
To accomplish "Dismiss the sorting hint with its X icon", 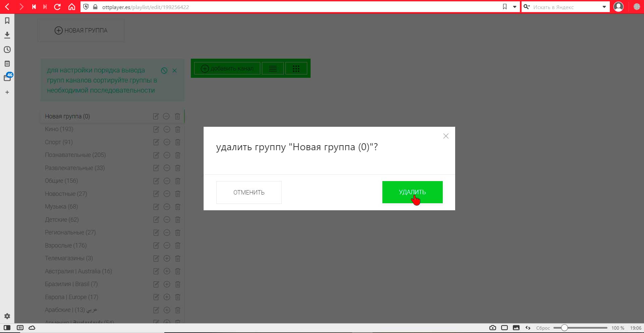I will (174, 70).
